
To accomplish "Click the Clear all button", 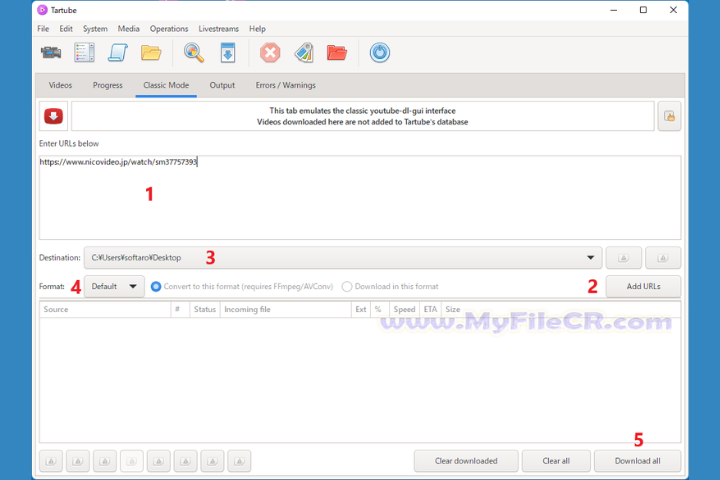I will click(x=556, y=461).
